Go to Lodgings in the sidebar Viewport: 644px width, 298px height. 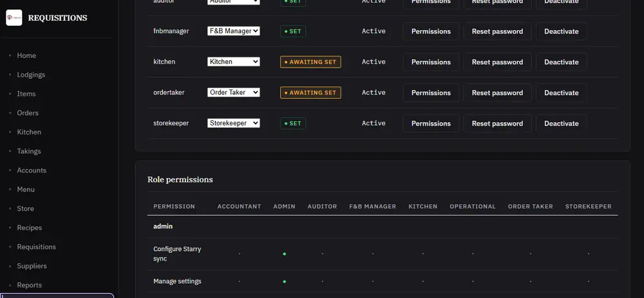pos(31,75)
